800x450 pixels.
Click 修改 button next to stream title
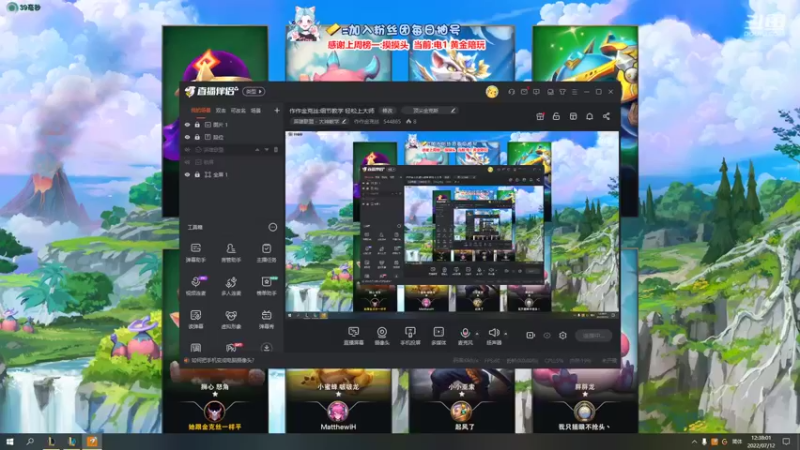(388, 111)
